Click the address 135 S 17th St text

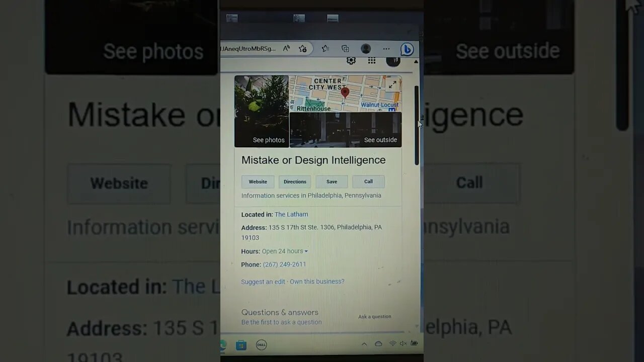(x=311, y=232)
